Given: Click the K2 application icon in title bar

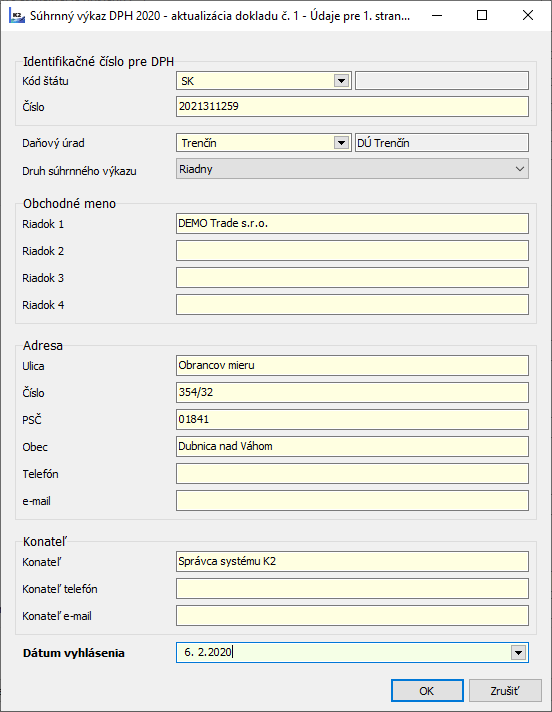Looking at the screenshot, I should [17, 16].
